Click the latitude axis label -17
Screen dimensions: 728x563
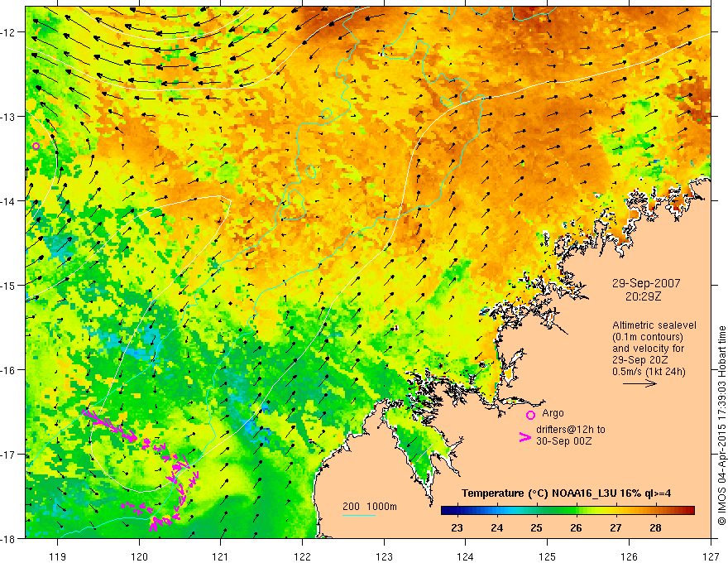coord(9,454)
